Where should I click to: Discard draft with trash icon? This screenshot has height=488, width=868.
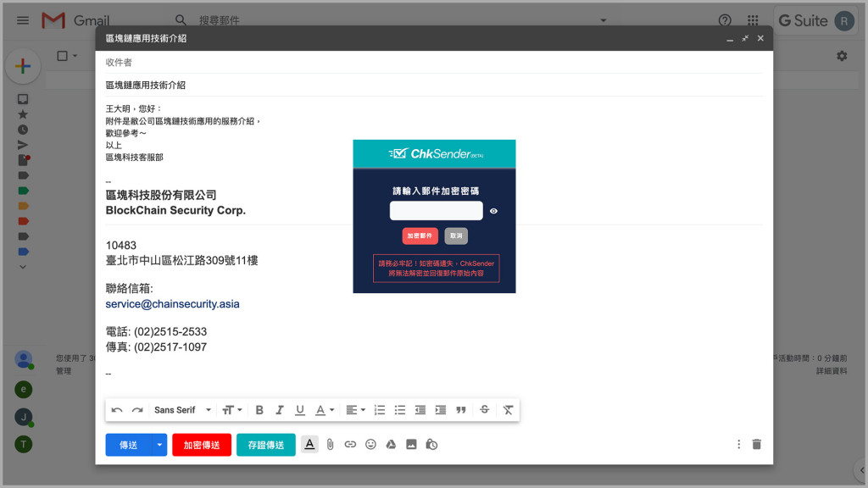(757, 444)
